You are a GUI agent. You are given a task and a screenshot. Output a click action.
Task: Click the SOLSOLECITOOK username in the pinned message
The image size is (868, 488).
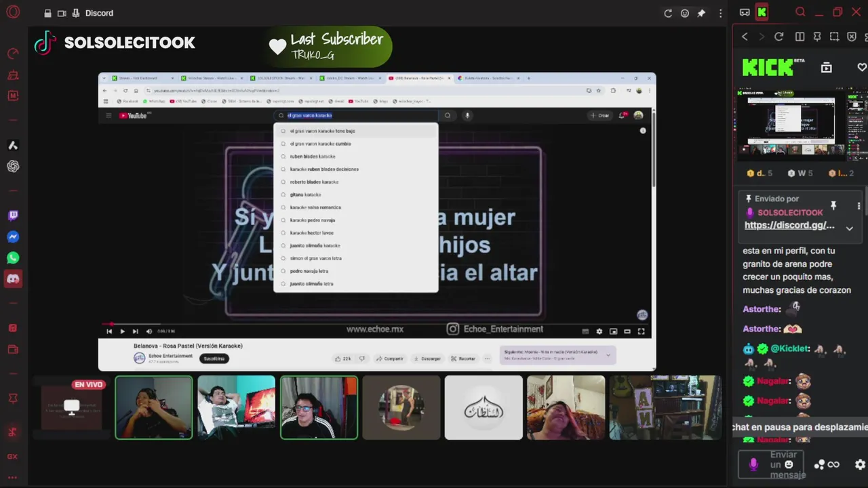click(x=790, y=212)
